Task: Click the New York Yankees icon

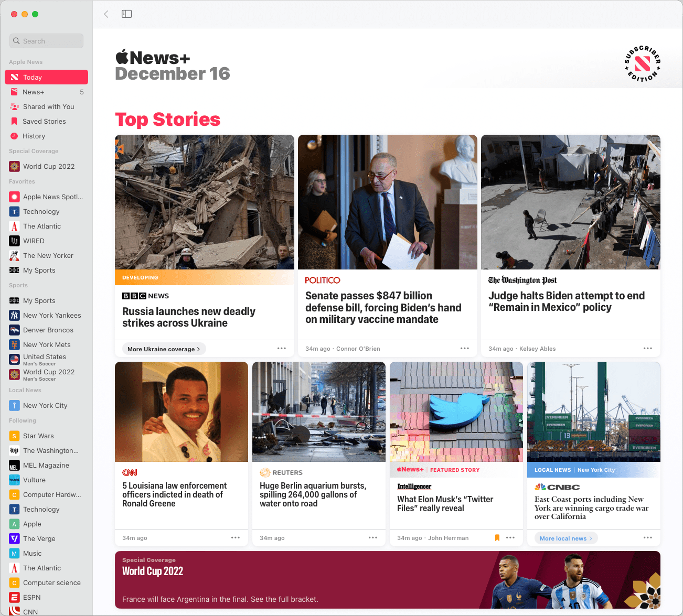Action: click(x=14, y=315)
